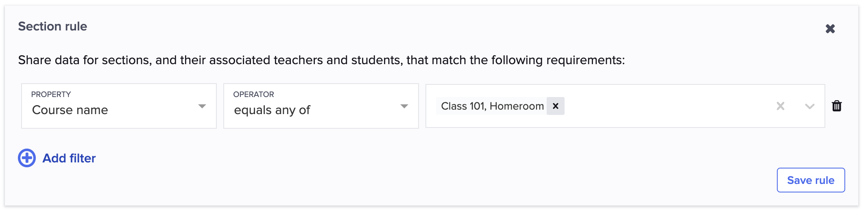The width and height of the screenshot is (868, 216).
Task: Click the "Add filter" link text
Action: tap(69, 158)
